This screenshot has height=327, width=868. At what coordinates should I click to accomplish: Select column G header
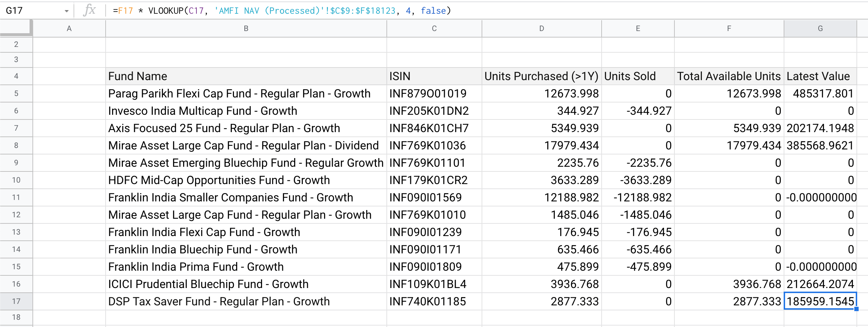pyautogui.click(x=820, y=29)
